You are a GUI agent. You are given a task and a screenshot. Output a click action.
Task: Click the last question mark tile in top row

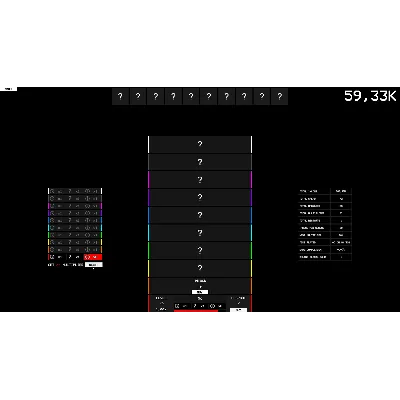279,97
